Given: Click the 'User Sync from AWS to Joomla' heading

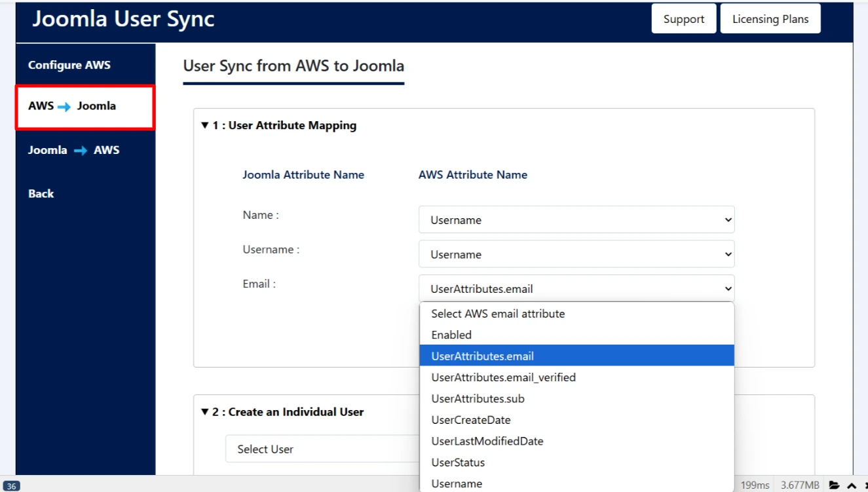Looking at the screenshot, I should [x=293, y=66].
